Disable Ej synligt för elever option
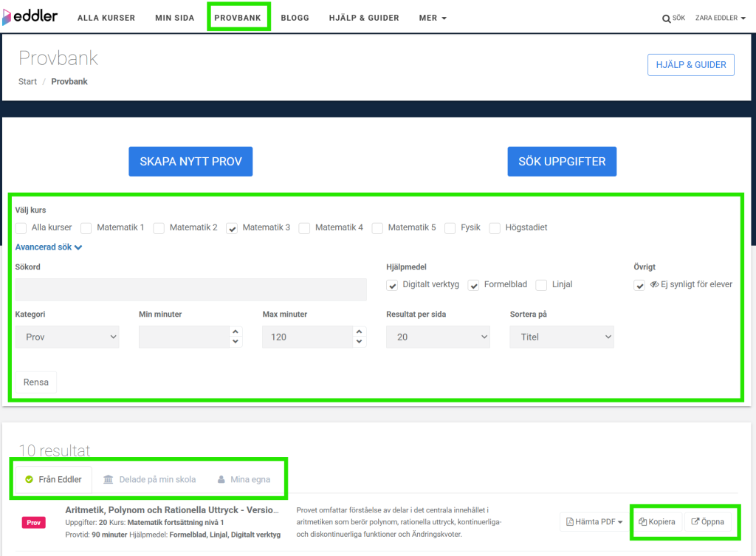 639,285
